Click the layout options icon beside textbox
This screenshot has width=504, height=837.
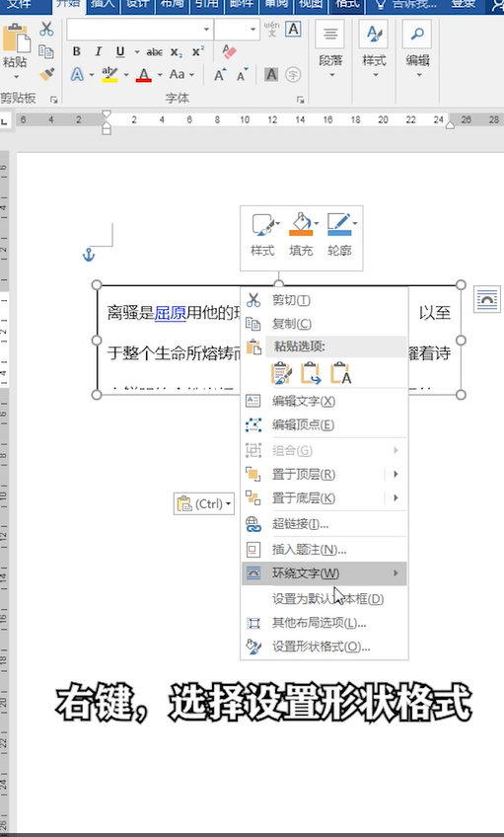pos(487,299)
